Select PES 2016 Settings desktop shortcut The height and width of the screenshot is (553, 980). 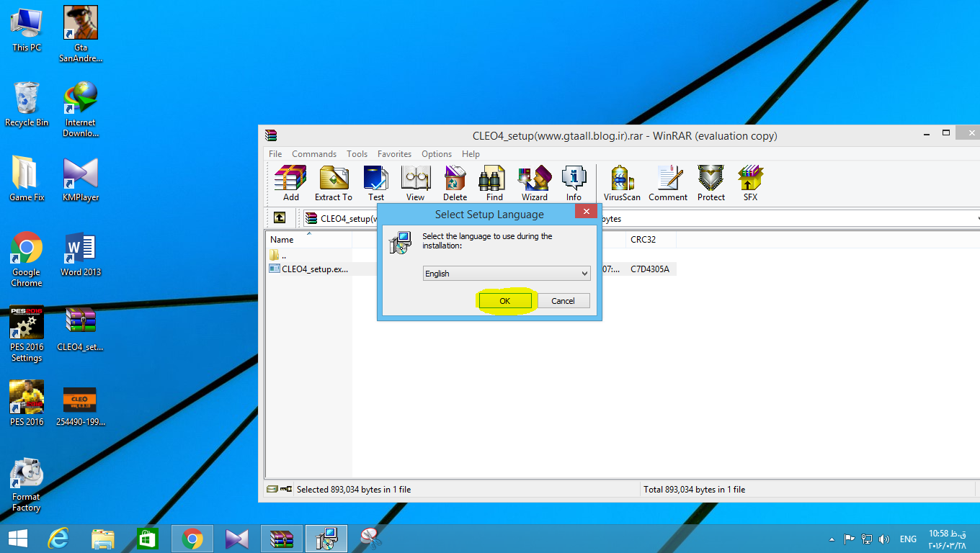pos(27,334)
